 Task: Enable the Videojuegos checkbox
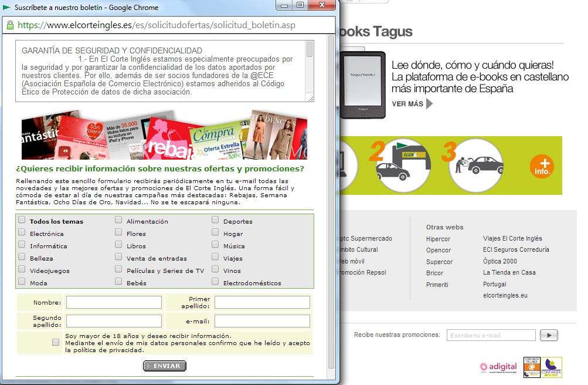[22, 269]
